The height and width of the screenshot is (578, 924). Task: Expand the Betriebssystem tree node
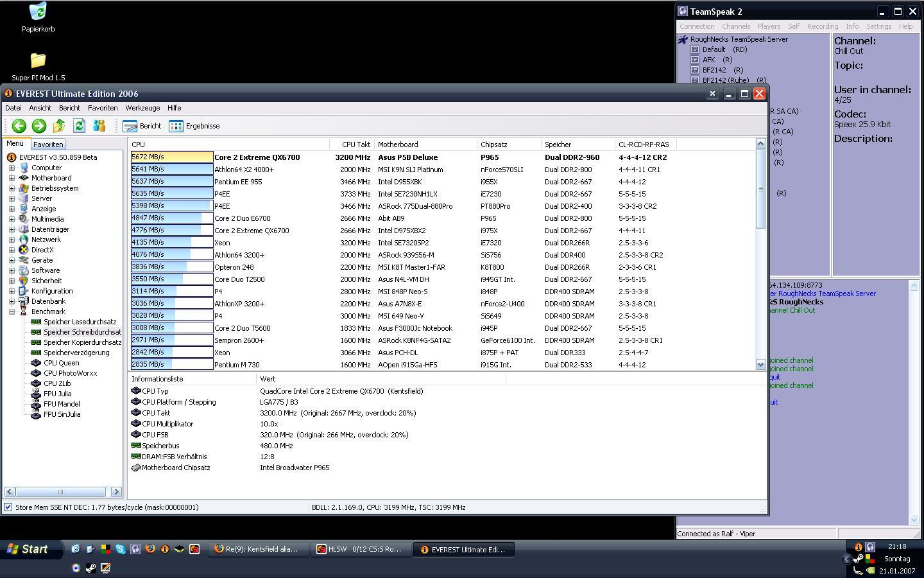[x=12, y=188]
